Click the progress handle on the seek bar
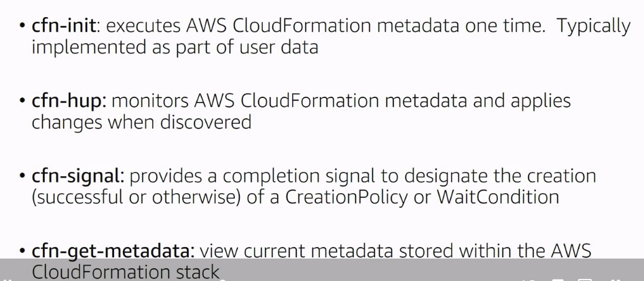 coord(223,280)
